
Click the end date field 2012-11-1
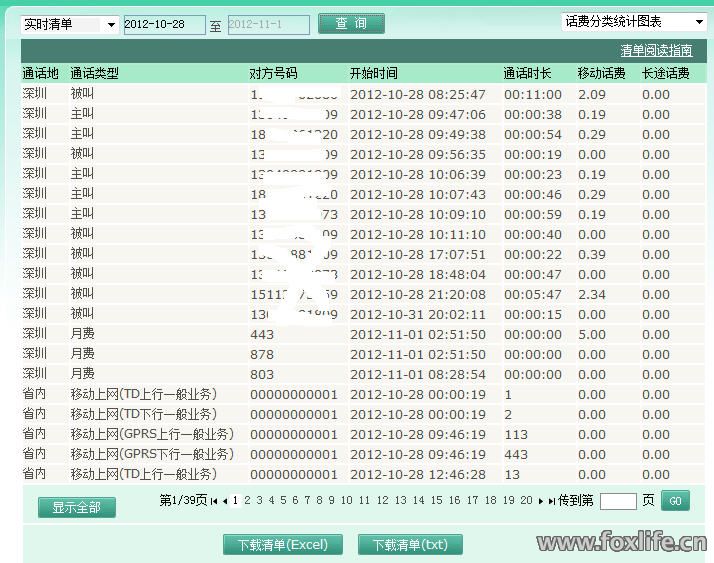coord(268,24)
